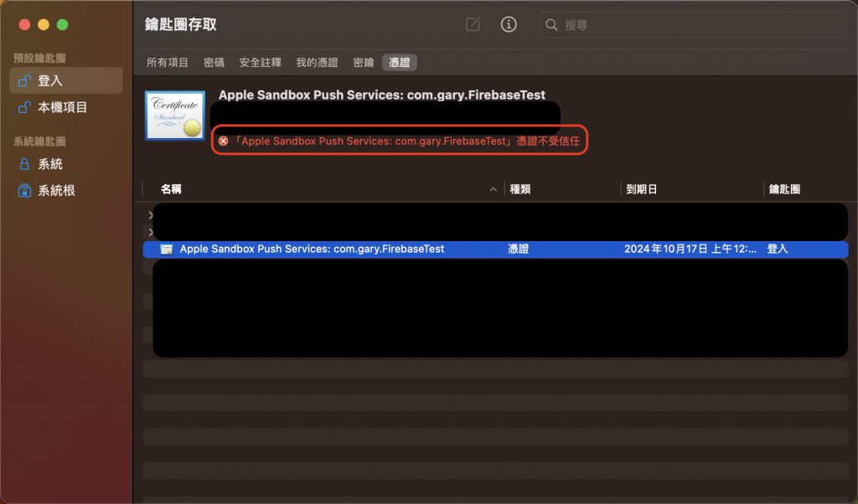Sort by the 鑰匙圈 column header
Viewport: 858px width, 504px height.
[x=784, y=189]
